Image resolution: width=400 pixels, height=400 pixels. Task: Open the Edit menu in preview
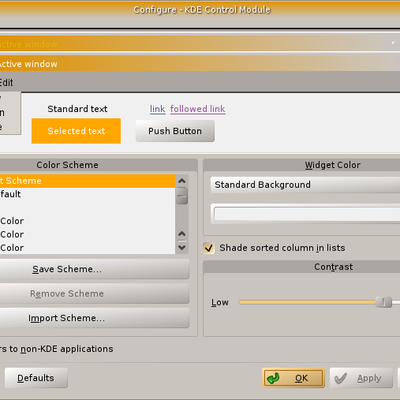coord(6,82)
